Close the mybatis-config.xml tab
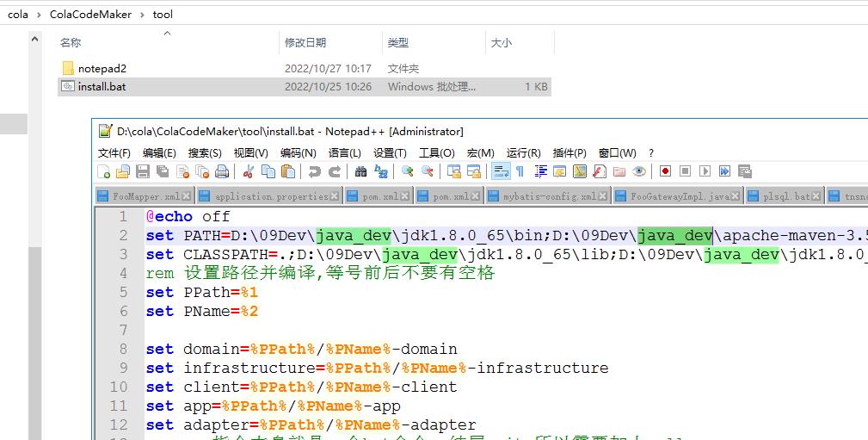This screenshot has height=440, width=868. 603,196
